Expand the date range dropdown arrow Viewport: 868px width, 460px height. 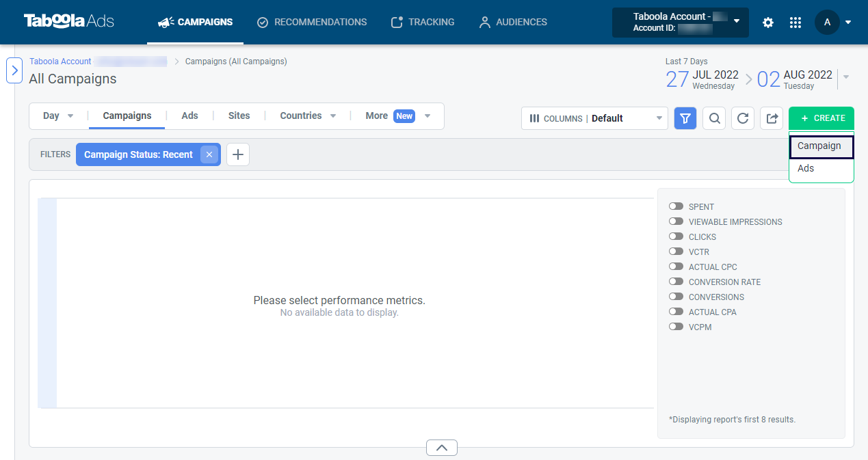click(x=846, y=77)
